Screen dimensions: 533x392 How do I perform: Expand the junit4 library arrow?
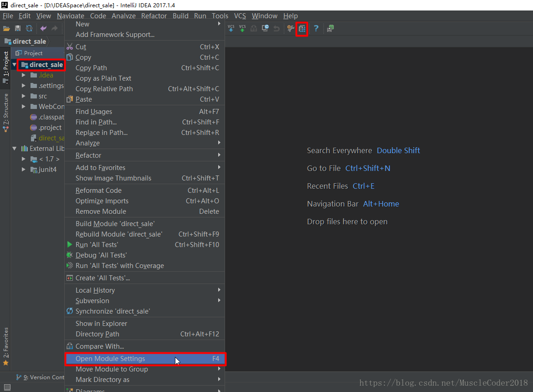pos(23,169)
